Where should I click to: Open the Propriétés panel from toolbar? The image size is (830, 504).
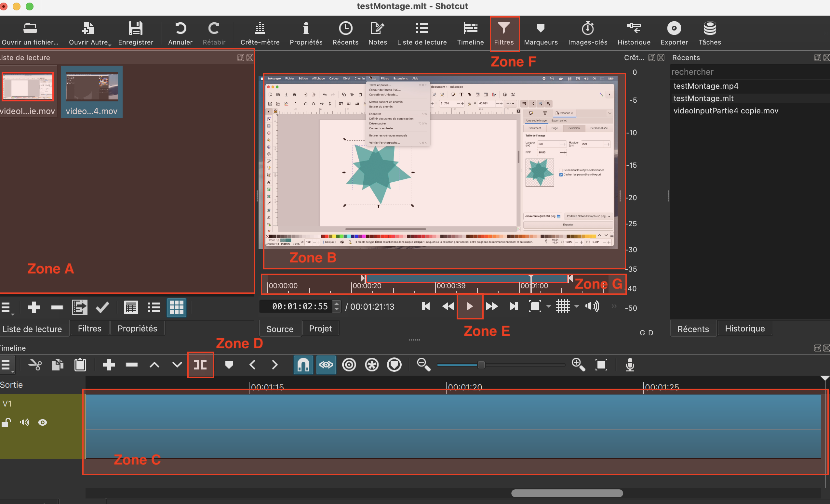coord(306,34)
